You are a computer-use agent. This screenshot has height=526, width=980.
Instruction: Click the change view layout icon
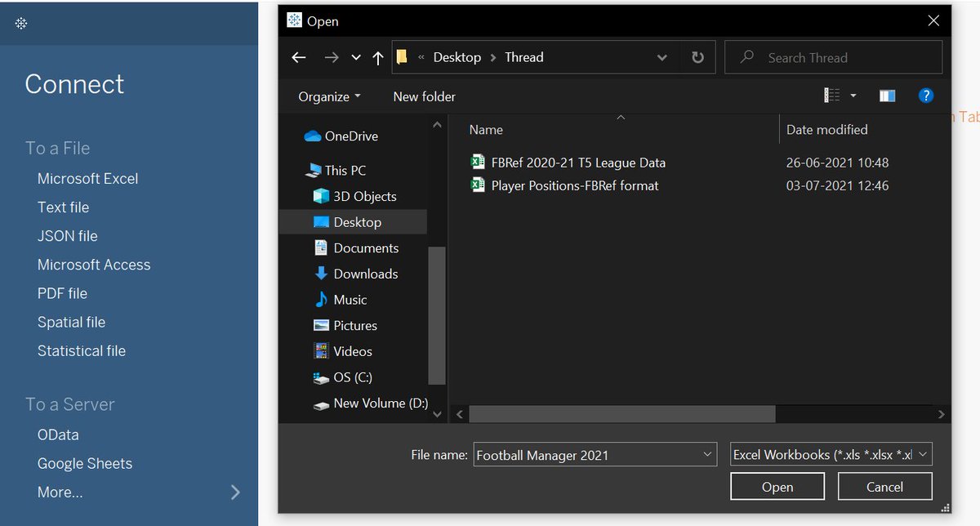point(832,96)
